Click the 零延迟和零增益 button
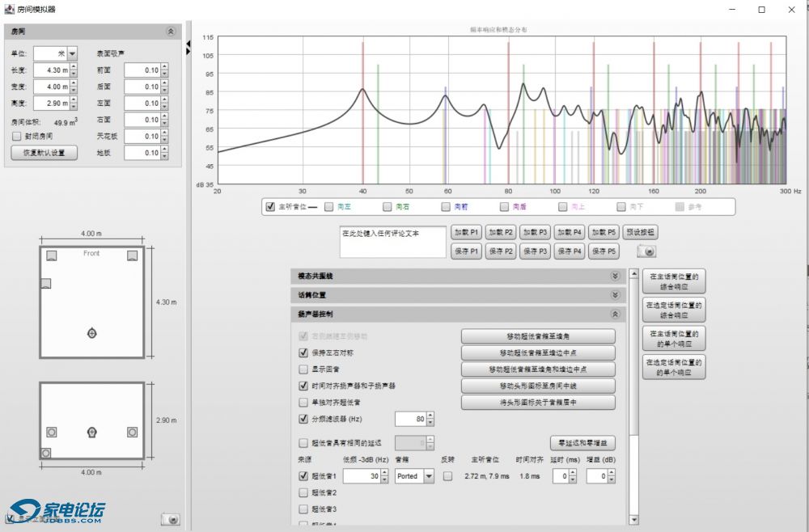Screen dimensions: 809x532 point(582,443)
